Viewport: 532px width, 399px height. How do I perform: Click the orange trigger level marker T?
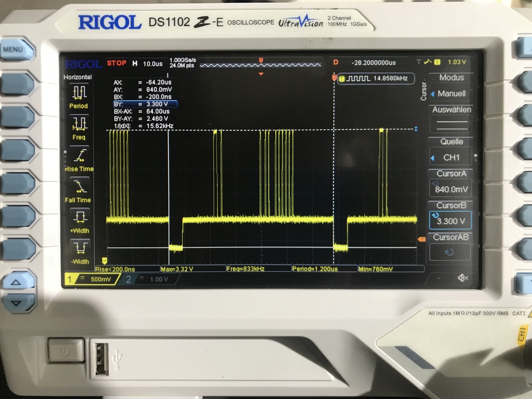[x=422, y=239]
